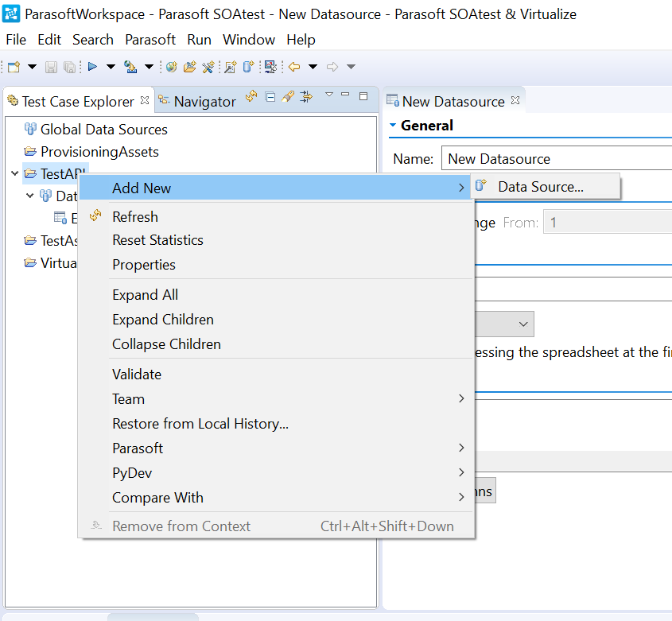Screen dimensions: 672x621
Task: Click the blue Run Test play icon
Action: click(x=92, y=67)
